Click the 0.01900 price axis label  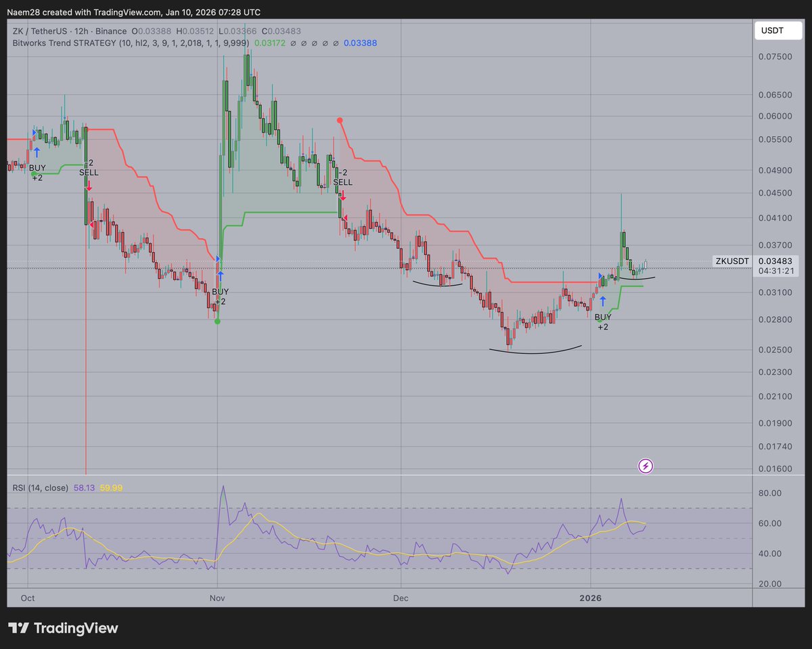tap(776, 424)
